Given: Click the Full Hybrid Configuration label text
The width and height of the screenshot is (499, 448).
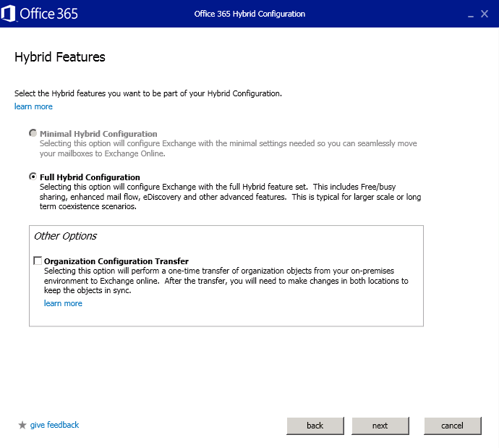Looking at the screenshot, I should 90,177.
